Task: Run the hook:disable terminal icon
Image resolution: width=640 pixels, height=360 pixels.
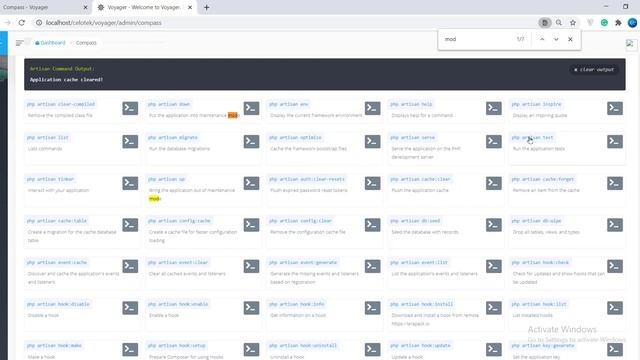Action: [x=130, y=308]
